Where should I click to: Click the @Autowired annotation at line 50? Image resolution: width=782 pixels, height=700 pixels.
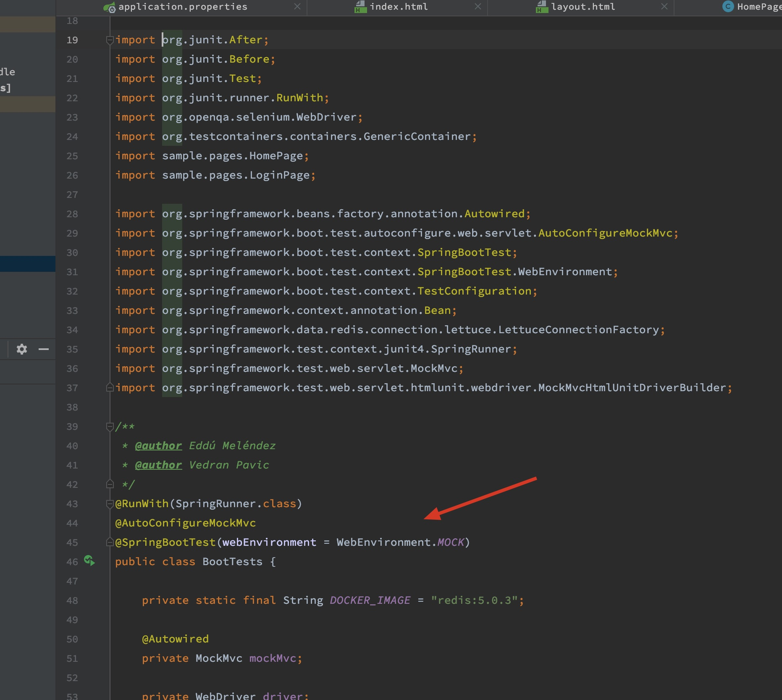click(x=176, y=639)
